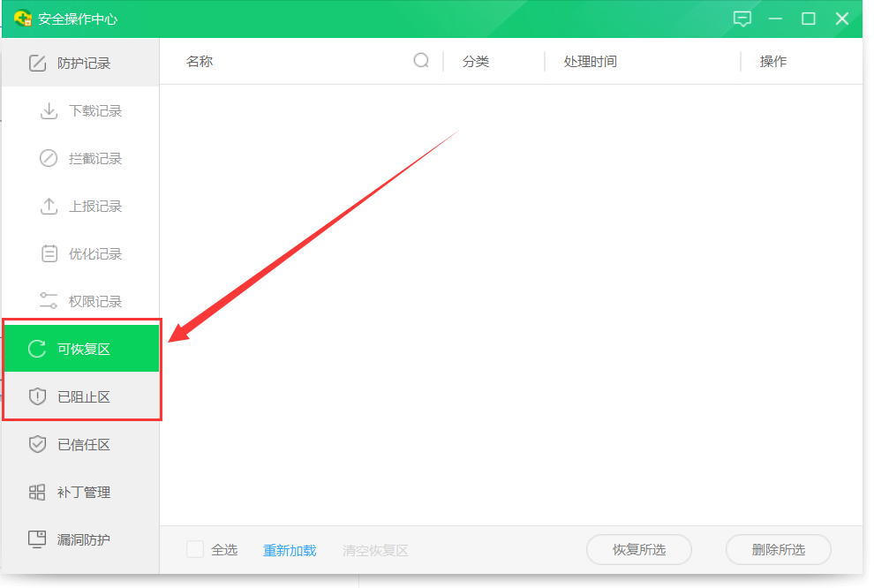Click the search magnifier icon in header

coord(421,60)
